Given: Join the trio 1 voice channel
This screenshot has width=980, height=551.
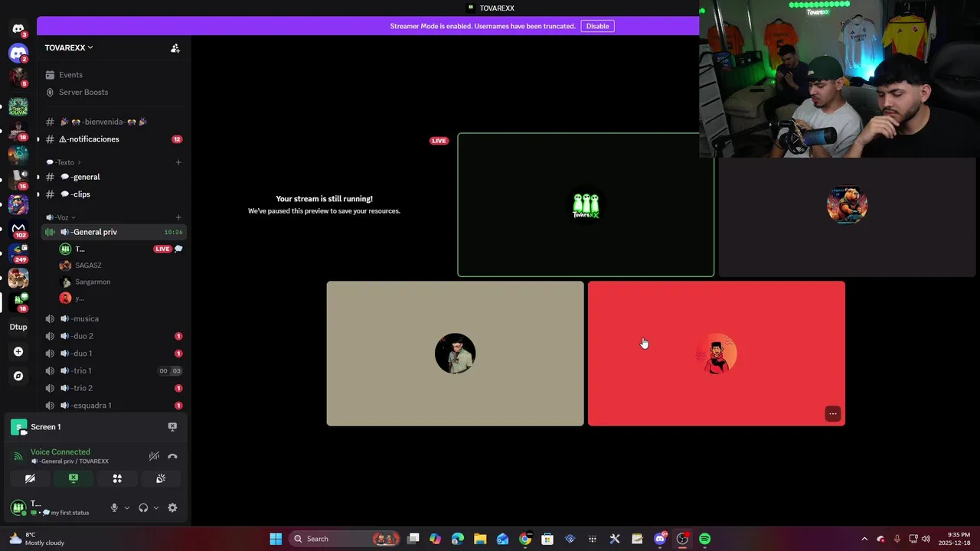Looking at the screenshot, I should 113,370.
